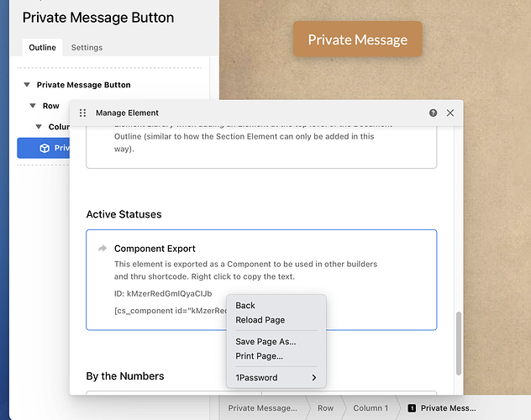Collapse the Column node in the outline
Screen dimensions: 531x420
(39, 127)
